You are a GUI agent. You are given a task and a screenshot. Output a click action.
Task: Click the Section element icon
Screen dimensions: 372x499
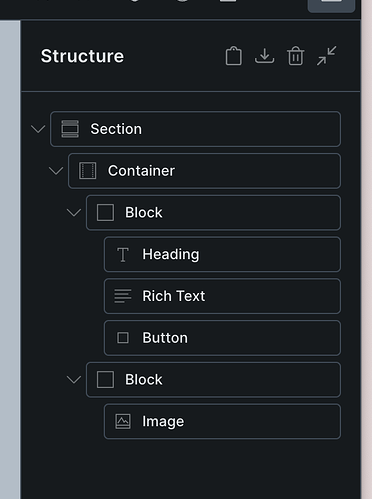tap(70, 129)
